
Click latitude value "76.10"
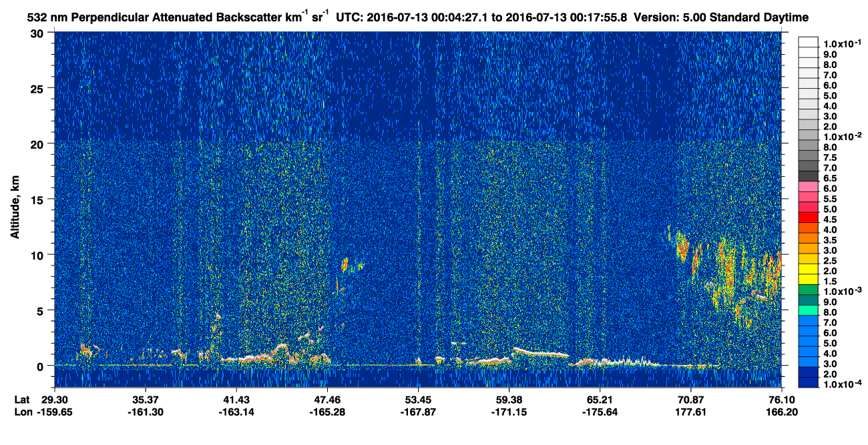tap(781, 399)
